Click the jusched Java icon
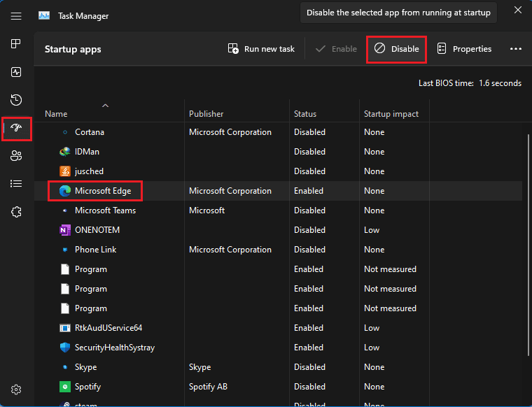The height and width of the screenshot is (407, 532). point(65,171)
